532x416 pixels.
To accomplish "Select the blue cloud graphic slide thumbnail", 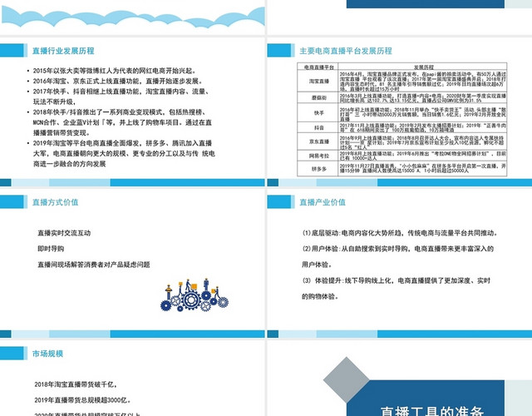I will (132, 17).
